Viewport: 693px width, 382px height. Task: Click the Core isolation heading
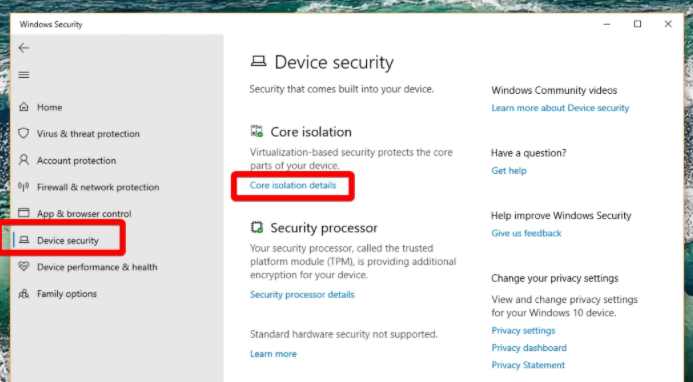coord(311,132)
